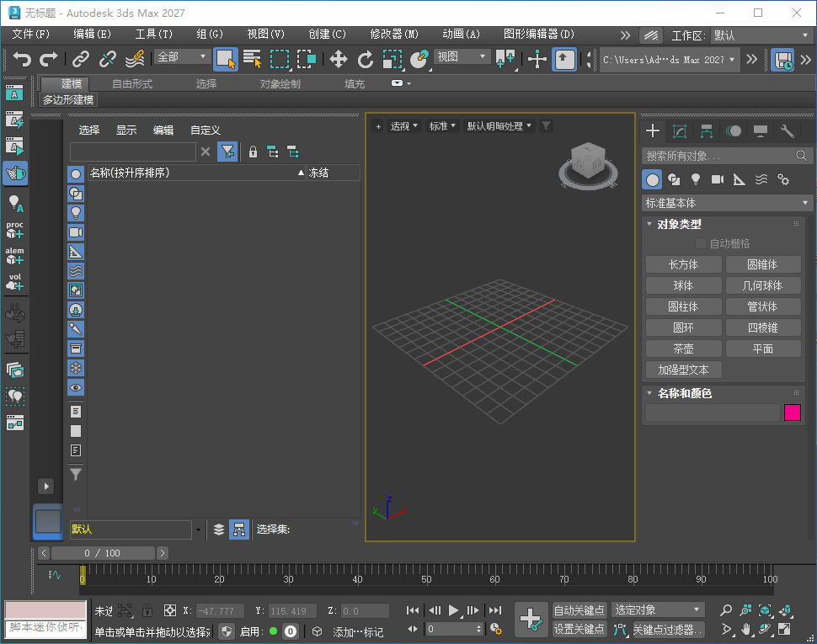Screen dimensions: 817x644
Task: Click the 圆柱体 cylinder button
Action: point(684,306)
